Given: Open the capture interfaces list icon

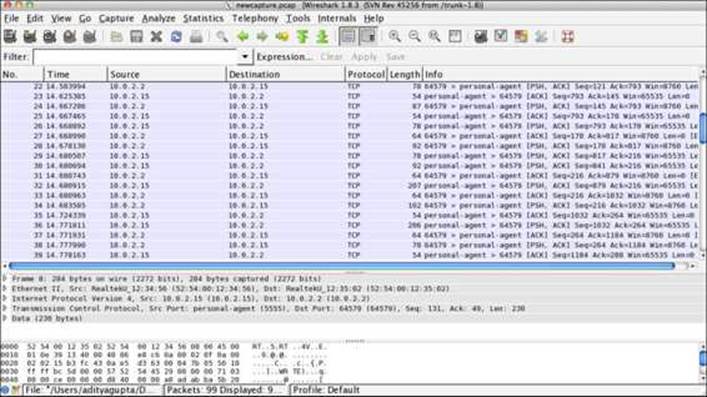Looking at the screenshot, I should (10, 37).
